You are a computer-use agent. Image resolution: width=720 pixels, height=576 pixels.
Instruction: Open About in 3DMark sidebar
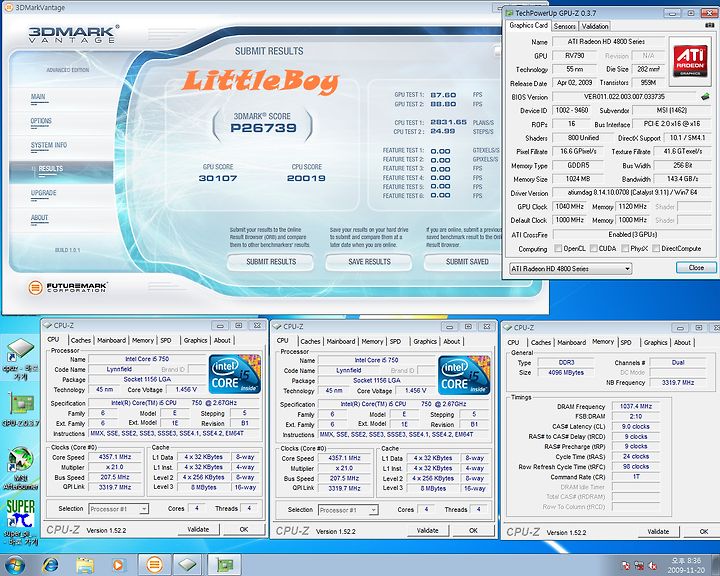click(x=39, y=217)
